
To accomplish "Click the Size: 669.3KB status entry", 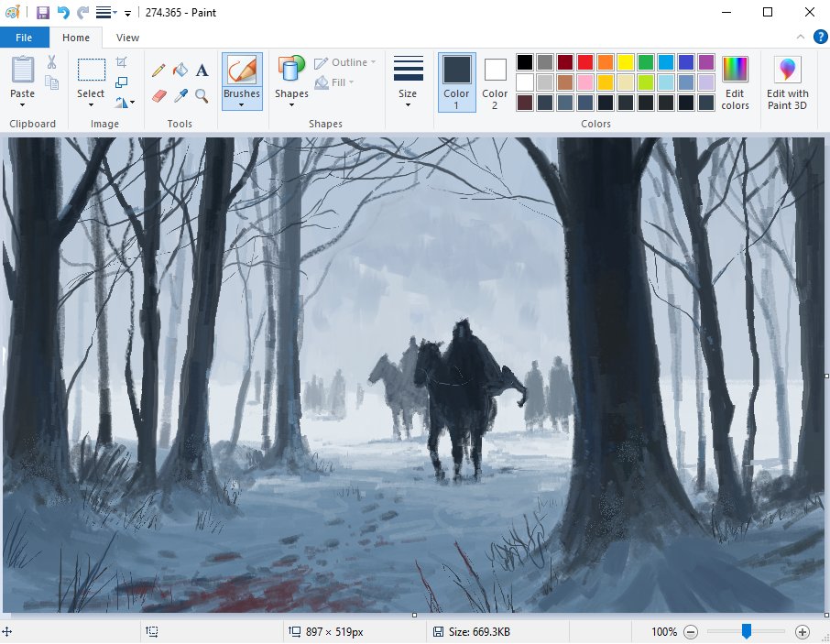I will pyautogui.click(x=472, y=631).
